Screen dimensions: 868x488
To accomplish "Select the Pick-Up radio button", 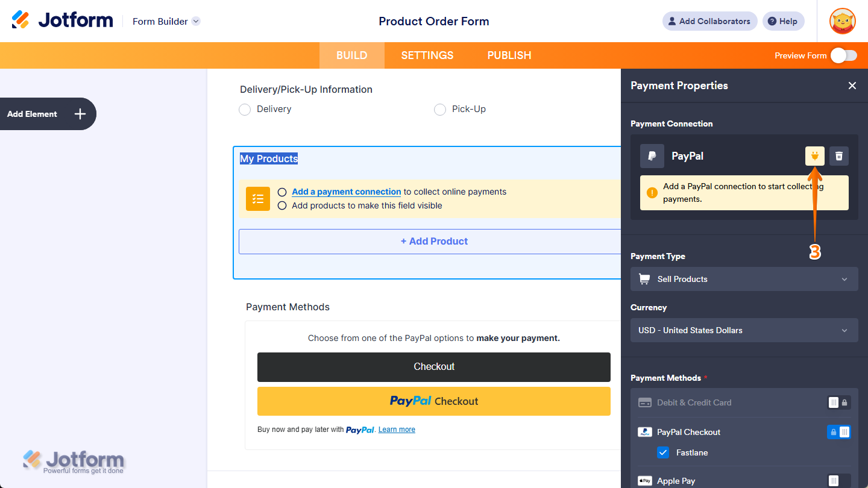I will click(x=439, y=109).
